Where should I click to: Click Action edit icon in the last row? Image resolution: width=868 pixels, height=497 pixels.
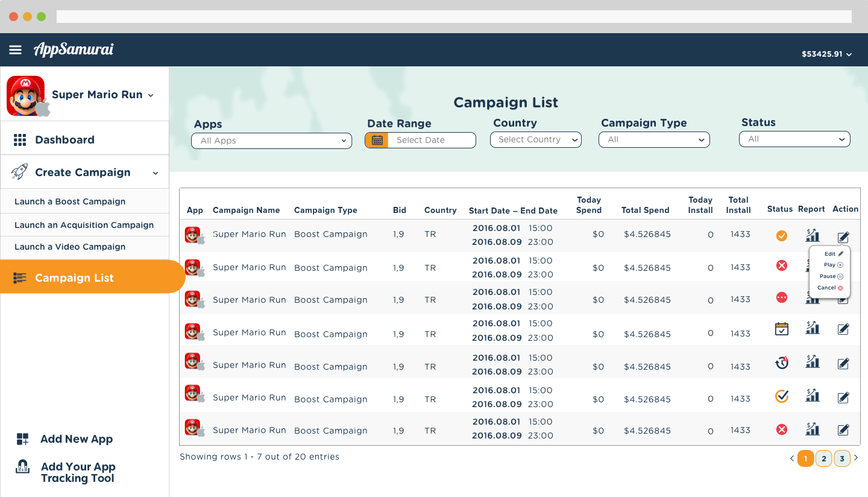point(843,429)
